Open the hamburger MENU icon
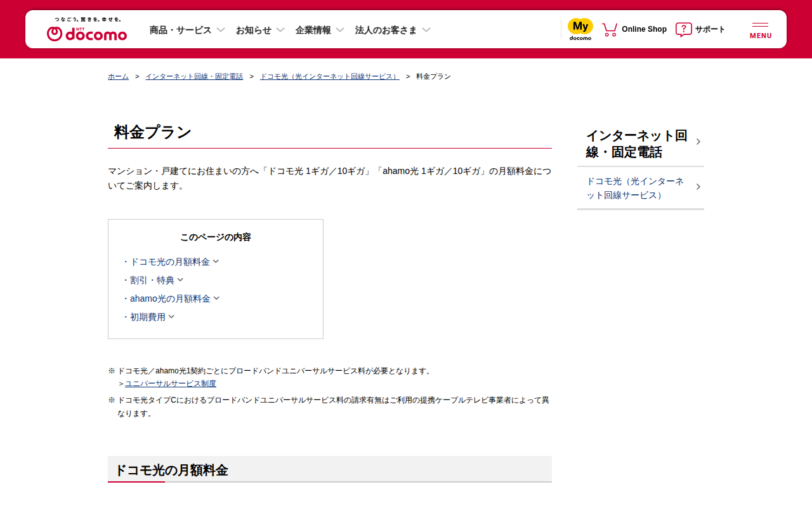Image resolution: width=812 pixels, height=508 pixels. pos(761,30)
